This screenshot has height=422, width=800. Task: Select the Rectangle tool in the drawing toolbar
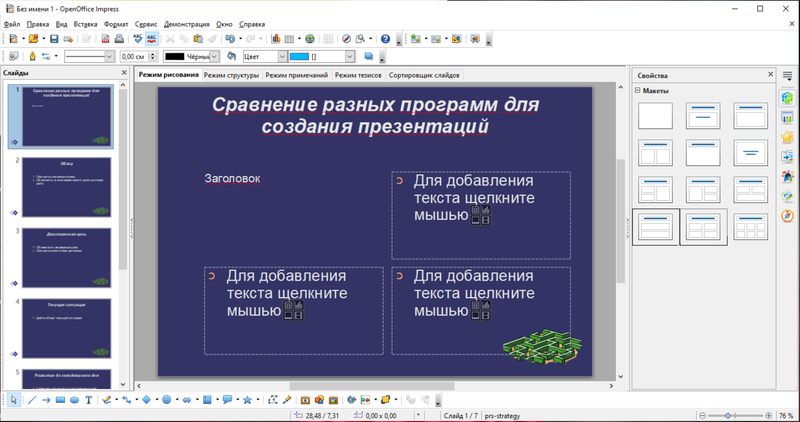[60, 400]
